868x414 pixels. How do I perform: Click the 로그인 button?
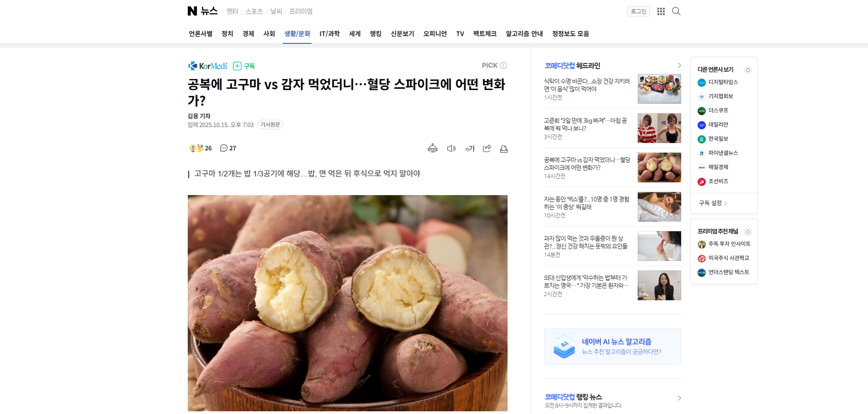pos(639,11)
